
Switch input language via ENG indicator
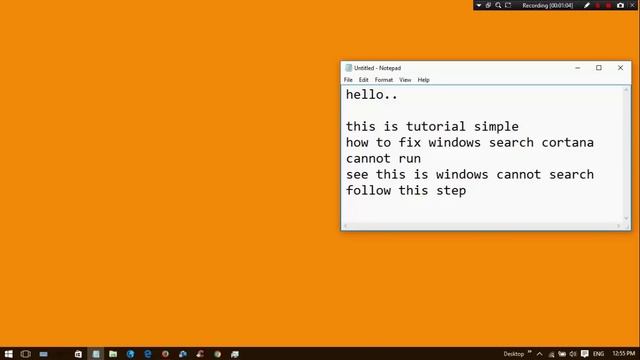[x=598, y=354]
